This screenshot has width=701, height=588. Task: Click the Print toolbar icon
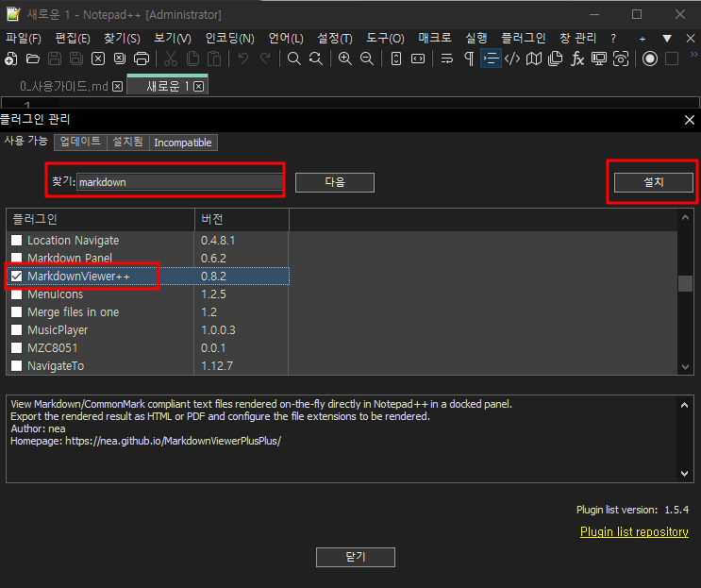(x=142, y=59)
